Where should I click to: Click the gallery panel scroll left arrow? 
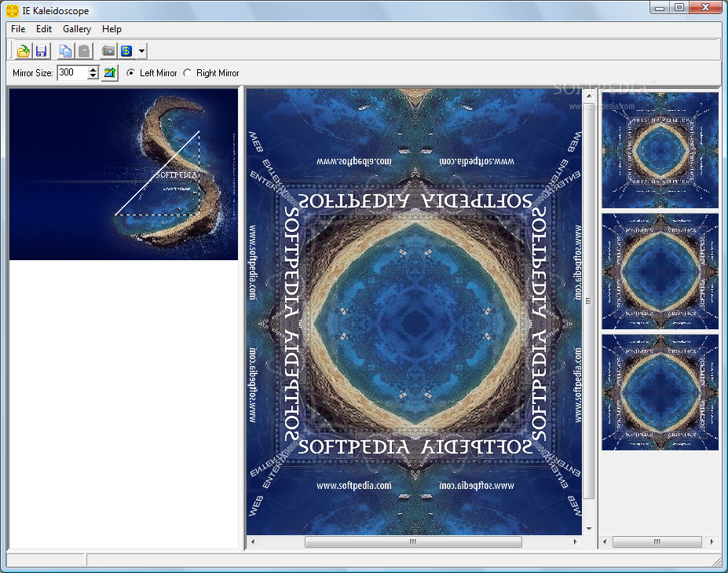(x=605, y=542)
